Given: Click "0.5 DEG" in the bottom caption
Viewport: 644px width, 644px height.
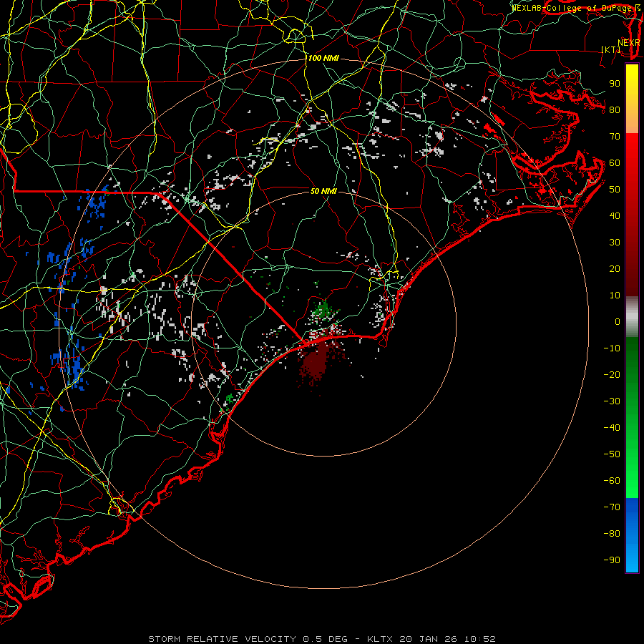Looking at the screenshot, I should pos(325,639).
